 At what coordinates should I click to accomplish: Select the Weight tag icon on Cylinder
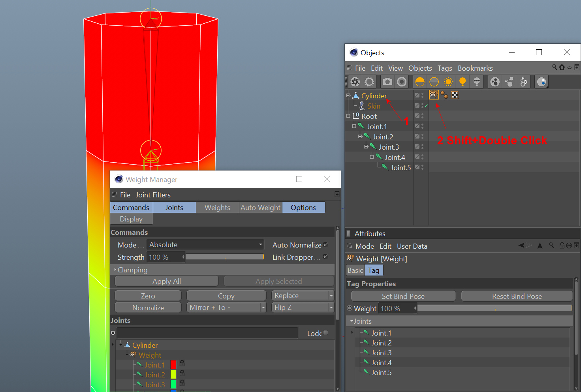434,95
